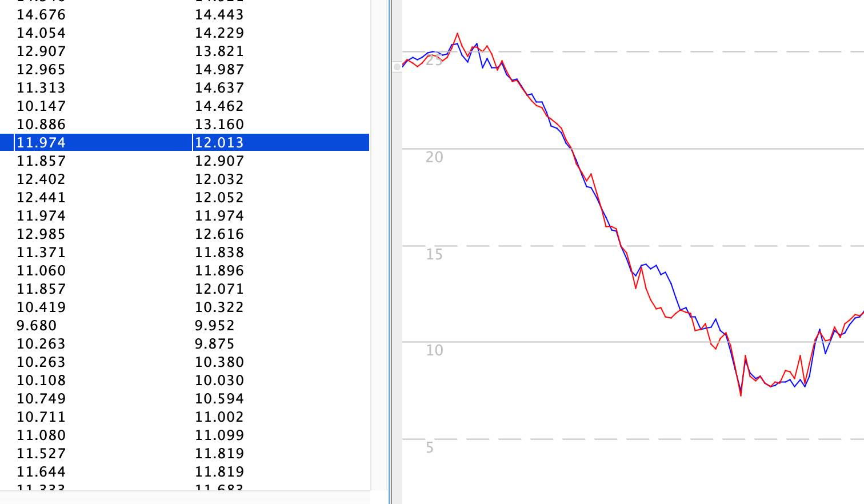Pick the table cell reading 13.160
This screenshot has width=864, height=504.
(219, 124)
